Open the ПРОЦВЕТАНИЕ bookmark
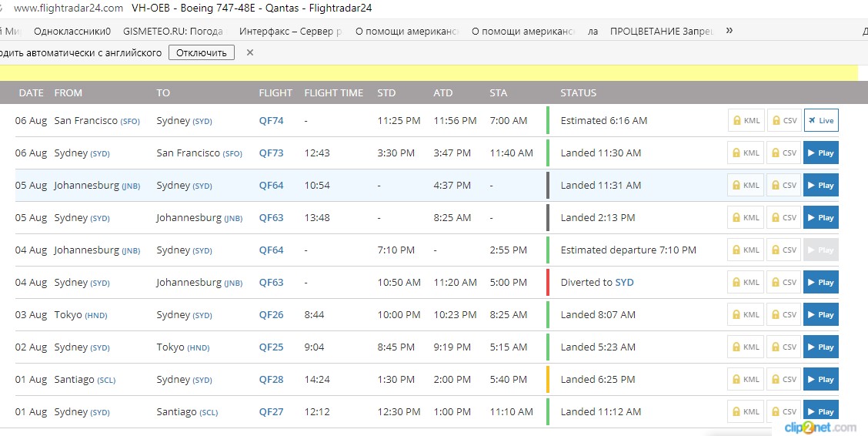868x436 pixels. 662,32
